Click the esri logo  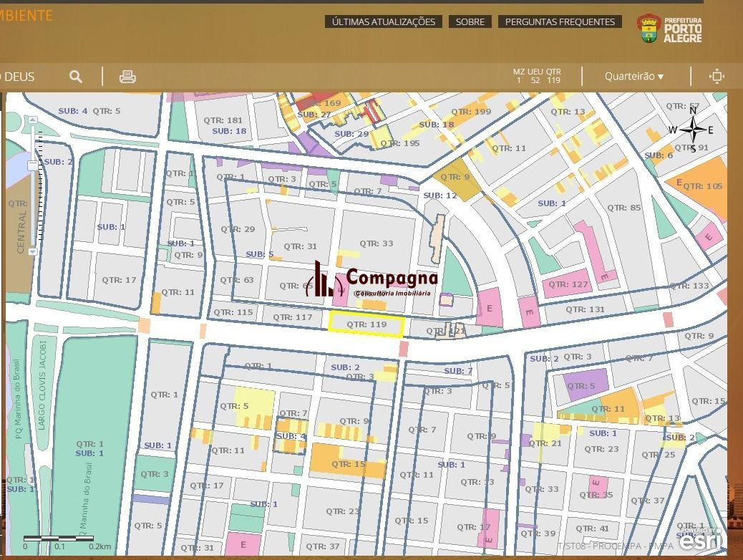point(701,539)
